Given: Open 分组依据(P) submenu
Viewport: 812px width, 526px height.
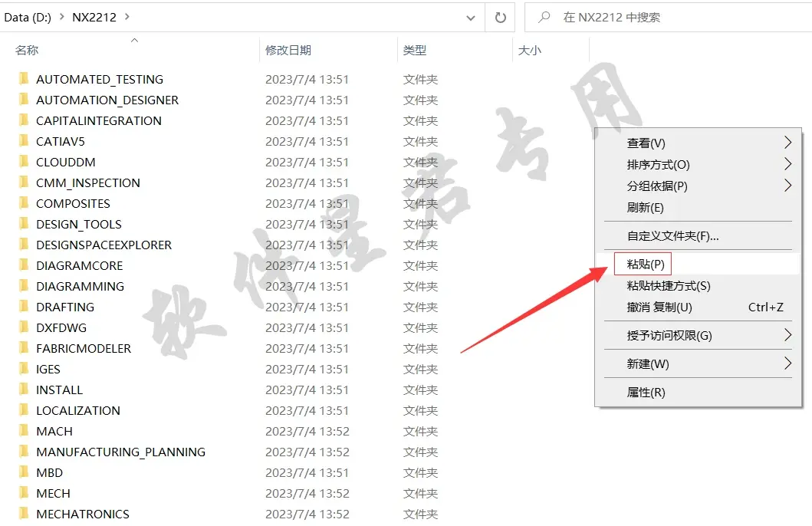Looking at the screenshot, I should coord(698,186).
